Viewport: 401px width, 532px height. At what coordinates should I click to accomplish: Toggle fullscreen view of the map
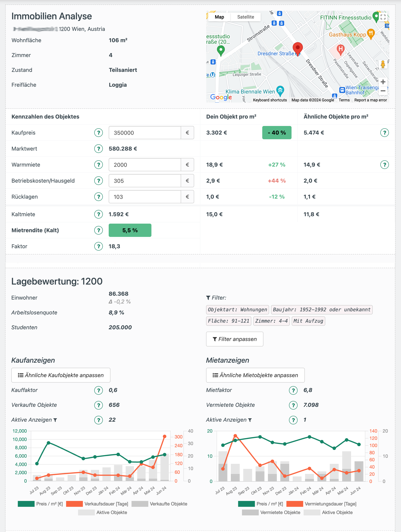pyautogui.click(x=383, y=17)
